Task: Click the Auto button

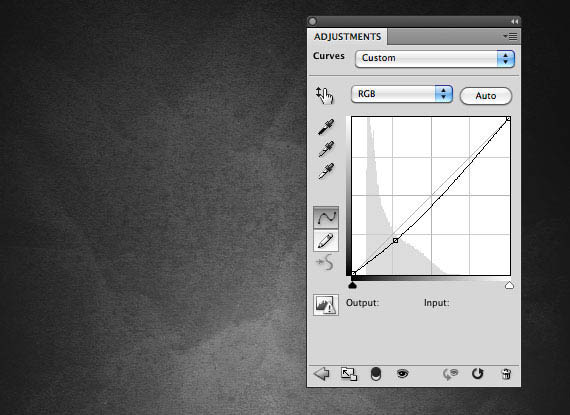Action: coord(486,96)
